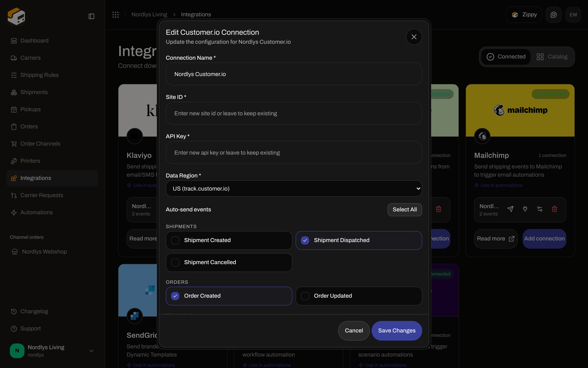This screenshot has height=368, width=588.
Task: Open Shipping Rules in sidebar
Action: 52,75
